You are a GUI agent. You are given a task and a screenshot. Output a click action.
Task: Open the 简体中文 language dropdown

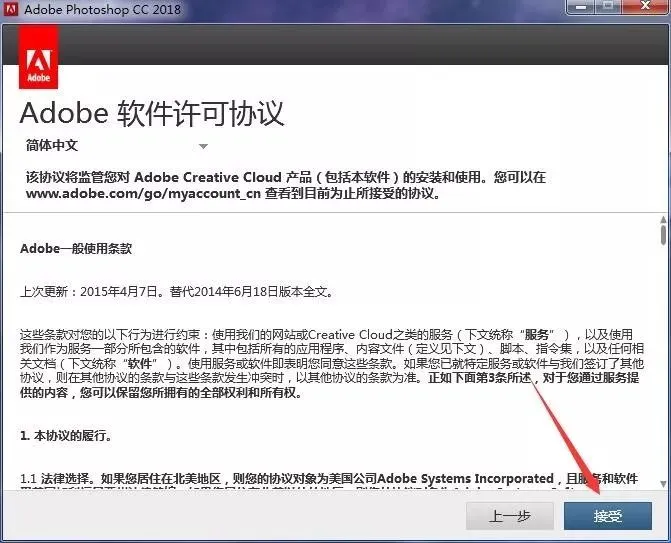116,145
